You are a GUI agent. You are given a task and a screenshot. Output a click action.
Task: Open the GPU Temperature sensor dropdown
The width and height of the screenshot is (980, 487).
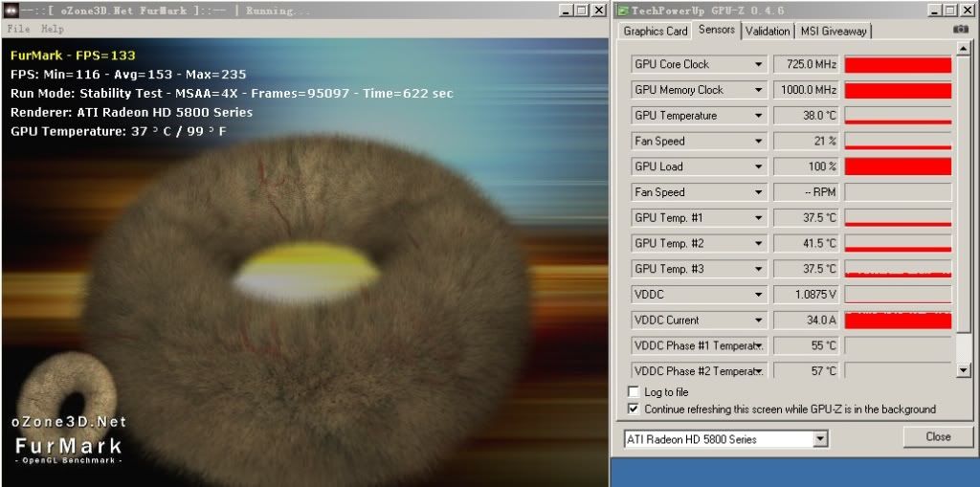758,116
